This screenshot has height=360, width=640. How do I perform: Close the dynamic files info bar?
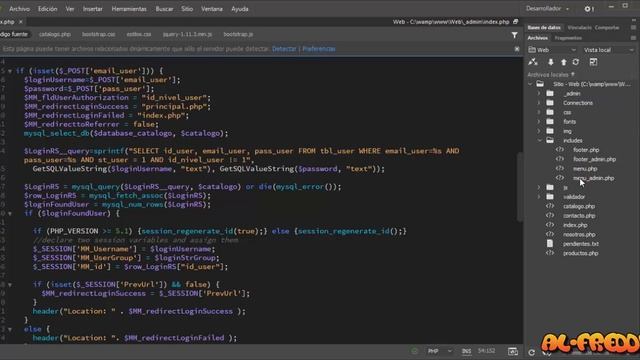click(x=517, y=49)
